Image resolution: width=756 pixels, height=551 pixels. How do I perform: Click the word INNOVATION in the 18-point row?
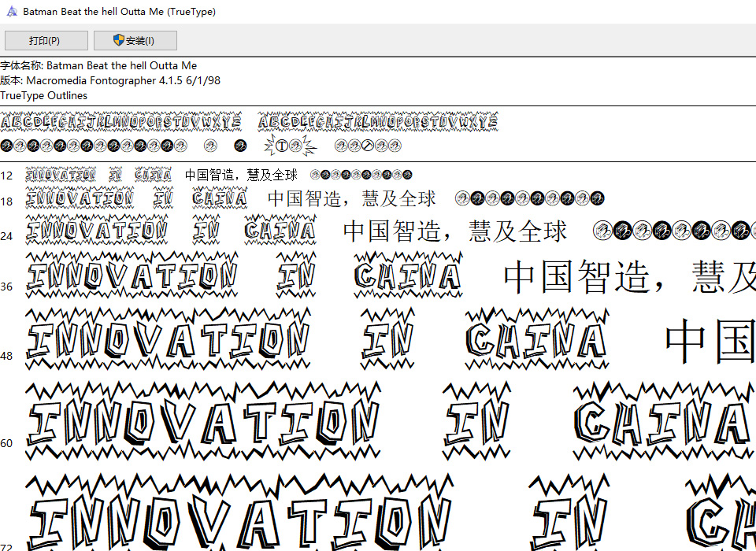[80, 198]
